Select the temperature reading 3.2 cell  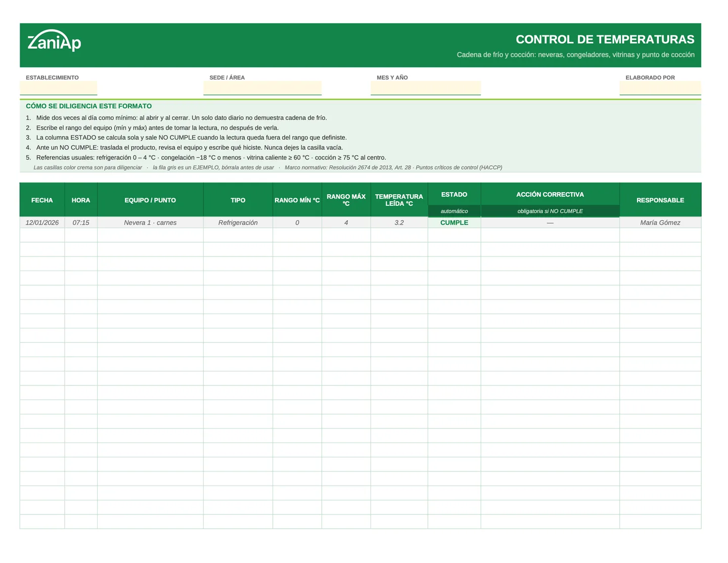point(399,223)
